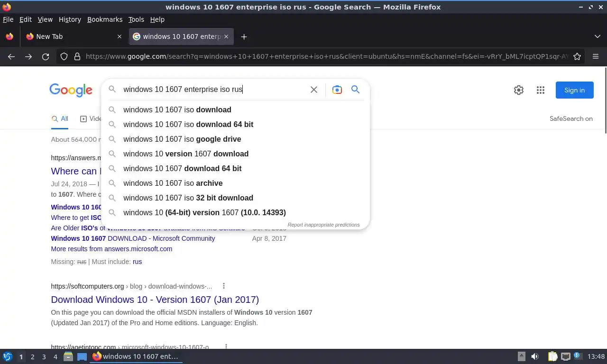Click the blue magnifier search button
Viewport: 607px width, 364px height.
point(355,90)
